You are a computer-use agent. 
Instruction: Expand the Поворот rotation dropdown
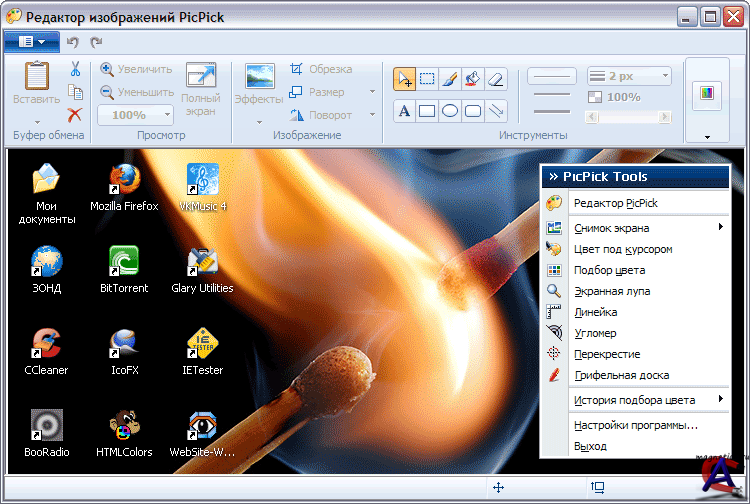point(372,115)
